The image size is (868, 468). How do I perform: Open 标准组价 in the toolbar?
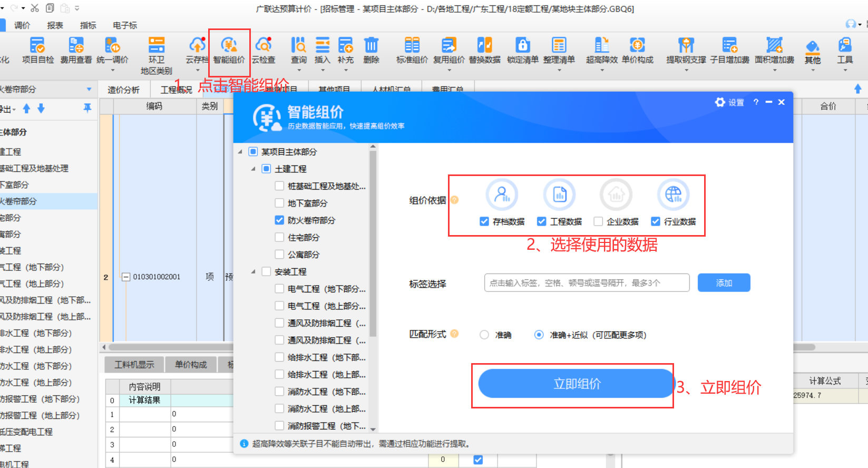click(412, 51)
